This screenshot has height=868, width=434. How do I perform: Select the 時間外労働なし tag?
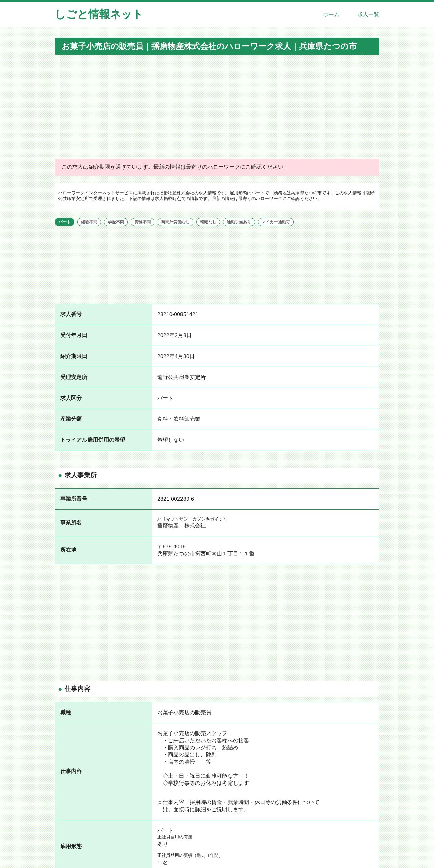(x=175, y=222)
